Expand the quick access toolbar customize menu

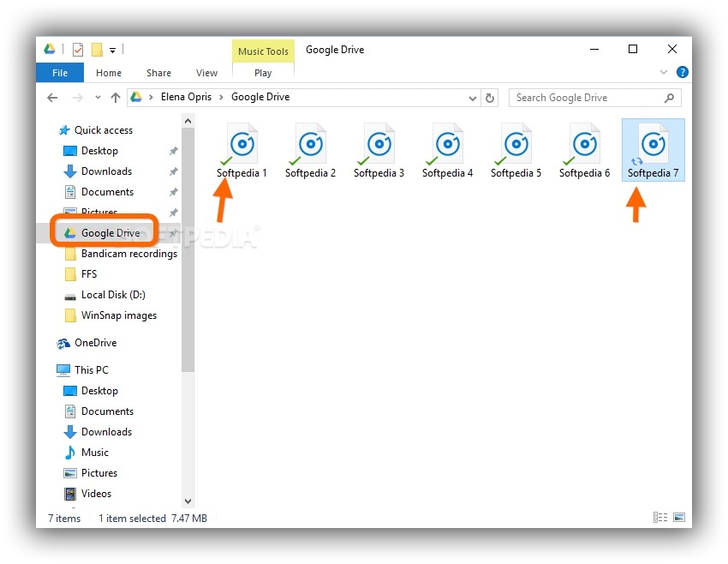tap(112, 50)
